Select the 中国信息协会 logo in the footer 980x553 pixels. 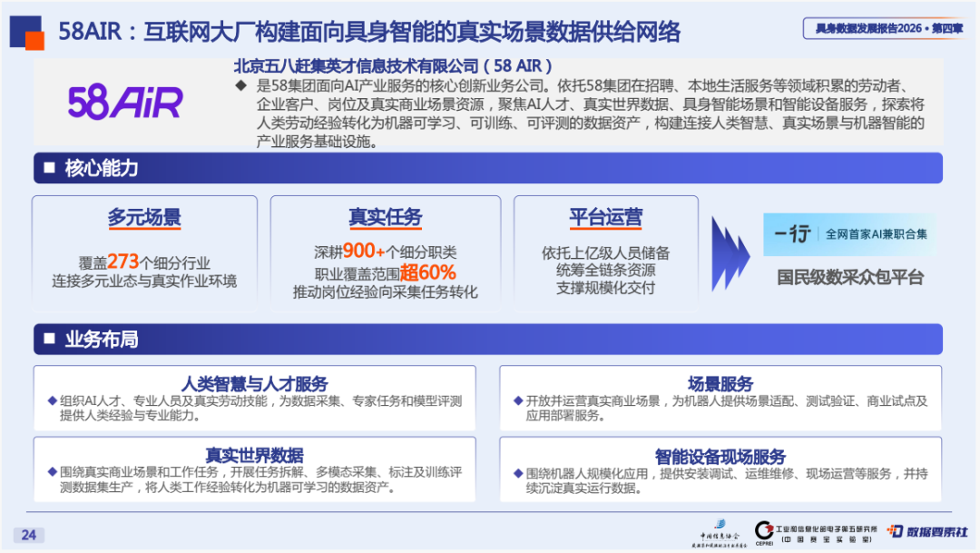[719, 534]
